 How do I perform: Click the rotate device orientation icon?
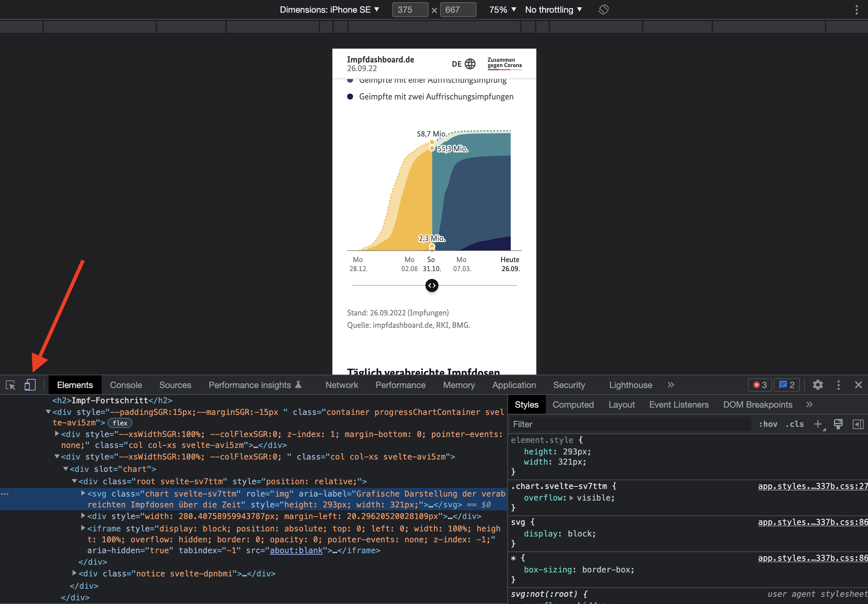(x=603, y=9)
